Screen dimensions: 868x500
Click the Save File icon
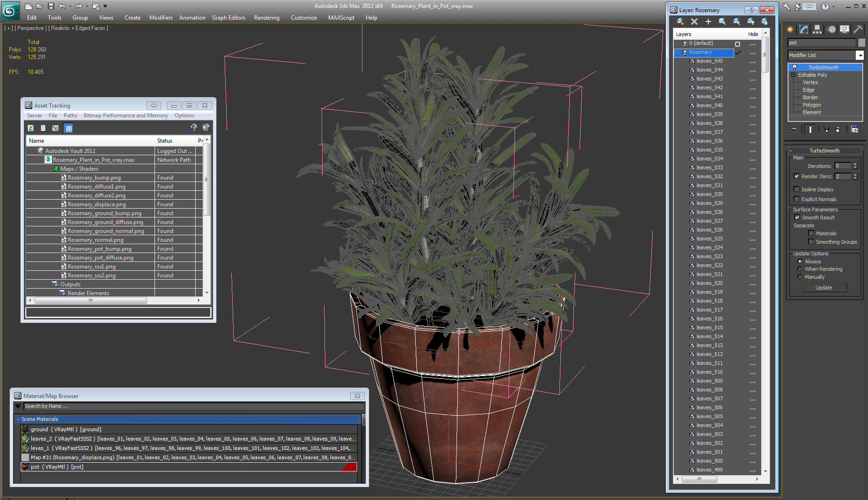51,6
